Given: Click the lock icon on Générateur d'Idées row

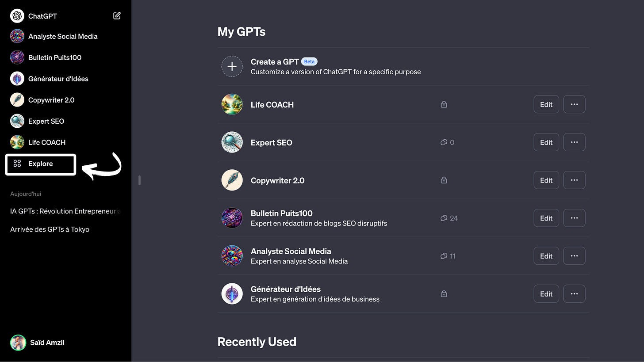Looking at the screenshot, I should click(x=444, y=294).
